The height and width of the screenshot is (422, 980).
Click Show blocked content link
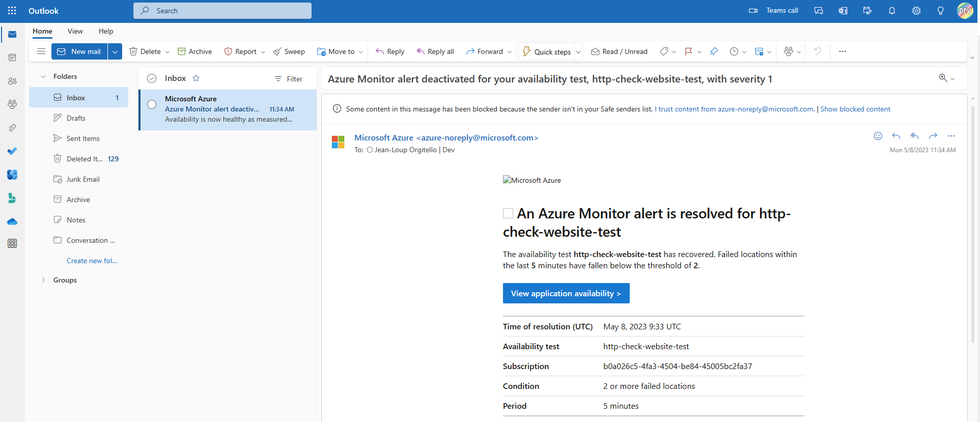(x=855, y=109)
